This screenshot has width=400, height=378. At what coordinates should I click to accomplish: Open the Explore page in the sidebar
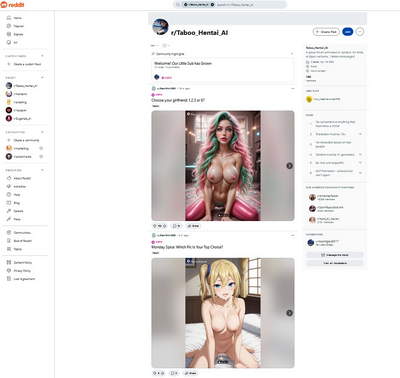point(15,34)
